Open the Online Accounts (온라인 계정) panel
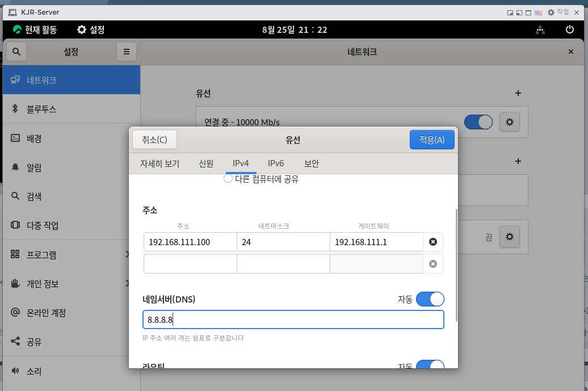 pyautogui.click(x=72, y=313)
